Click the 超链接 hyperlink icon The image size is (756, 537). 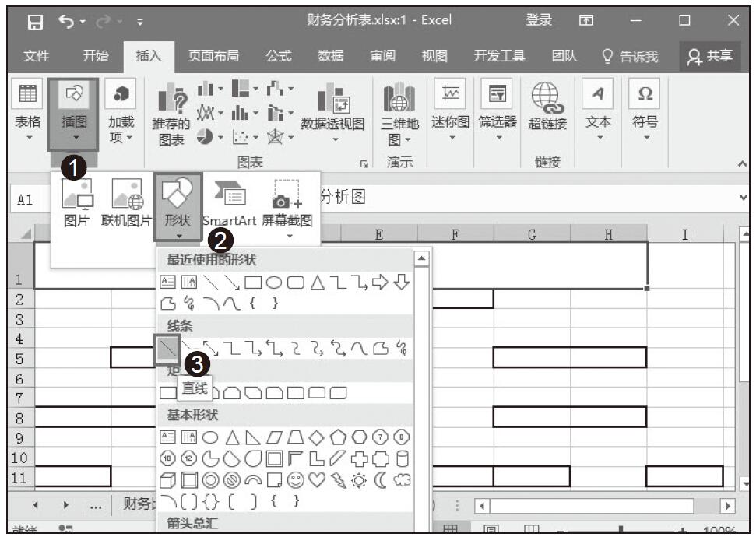(x=547, y=108)
